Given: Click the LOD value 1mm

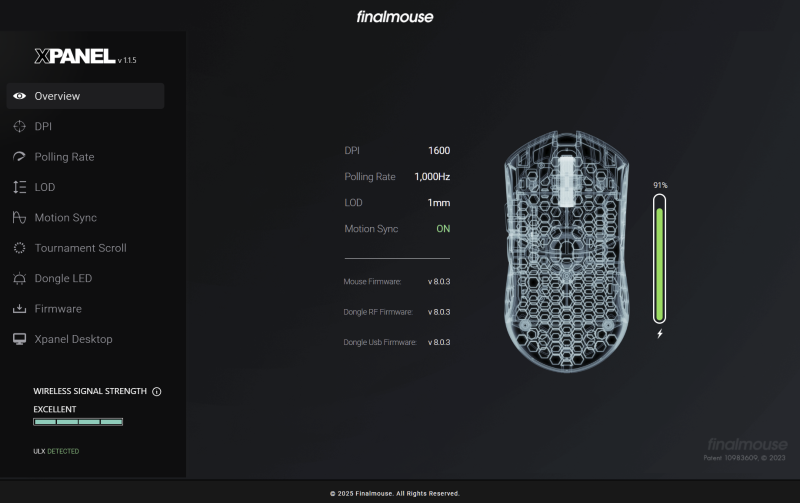Looking at the screenshot, I should pos(439,203).
